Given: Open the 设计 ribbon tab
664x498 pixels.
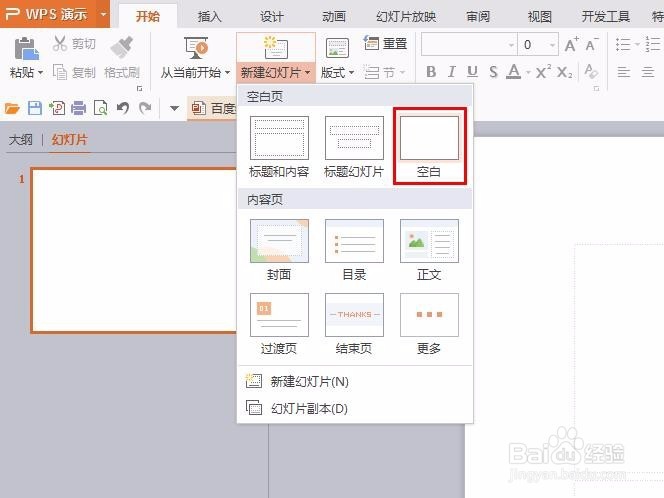Looking at the screenshot, I should coord(271,17).
